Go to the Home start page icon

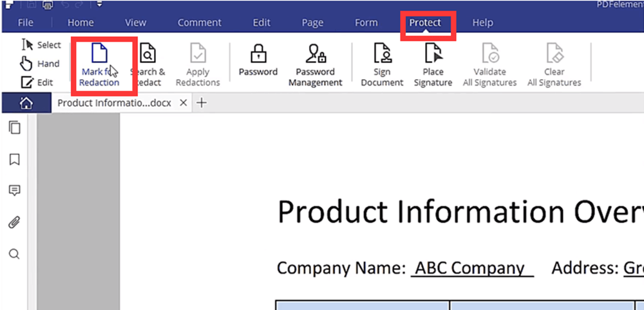coord(26,103)
